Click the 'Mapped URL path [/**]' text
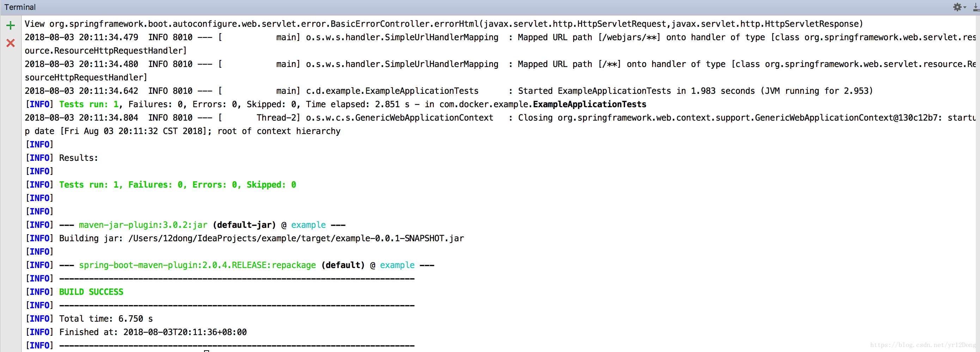 coord(569,64)
